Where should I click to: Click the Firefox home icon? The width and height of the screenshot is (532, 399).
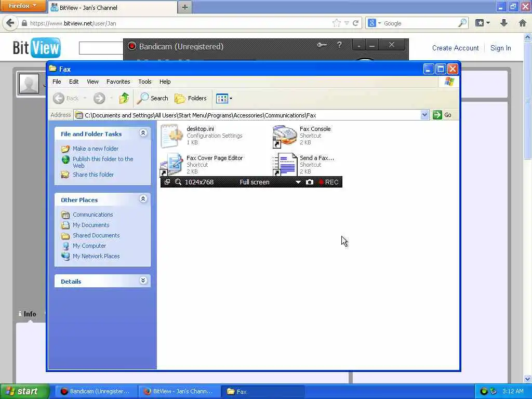click(x=523, y=23)
